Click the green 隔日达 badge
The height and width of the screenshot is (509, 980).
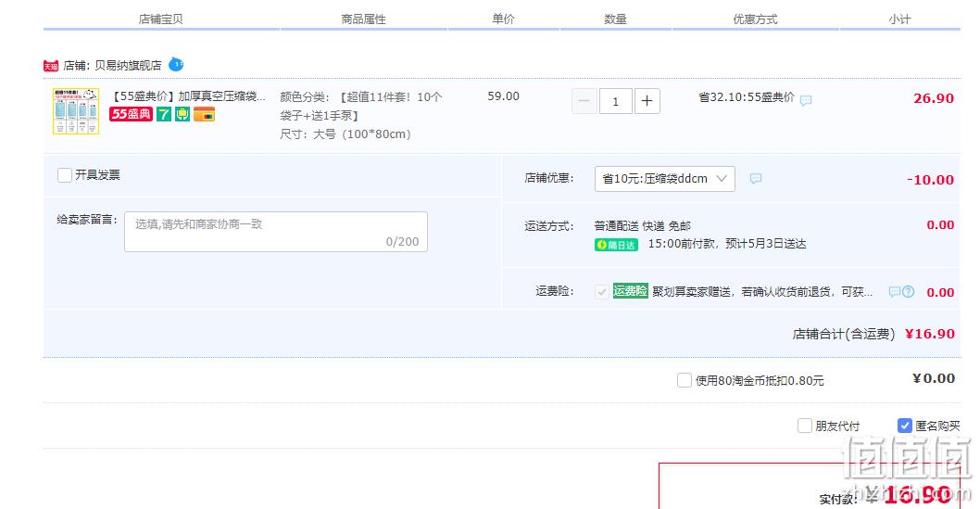click(x=616, y=245)
